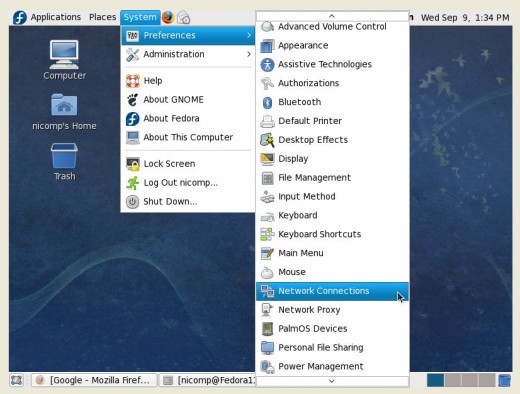Viewport: 520px width, 394px height.
Task: Switch to the second workspace
Action: (x=453, y=380)
